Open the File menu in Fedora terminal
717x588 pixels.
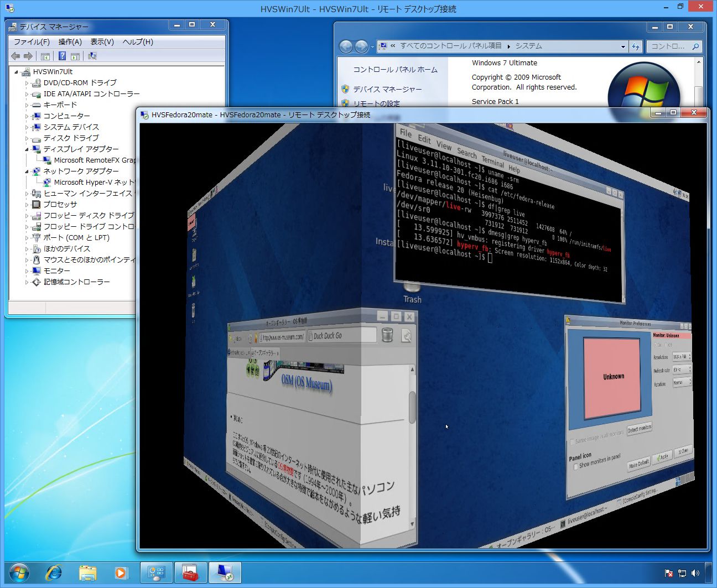[x=406, y=133]
